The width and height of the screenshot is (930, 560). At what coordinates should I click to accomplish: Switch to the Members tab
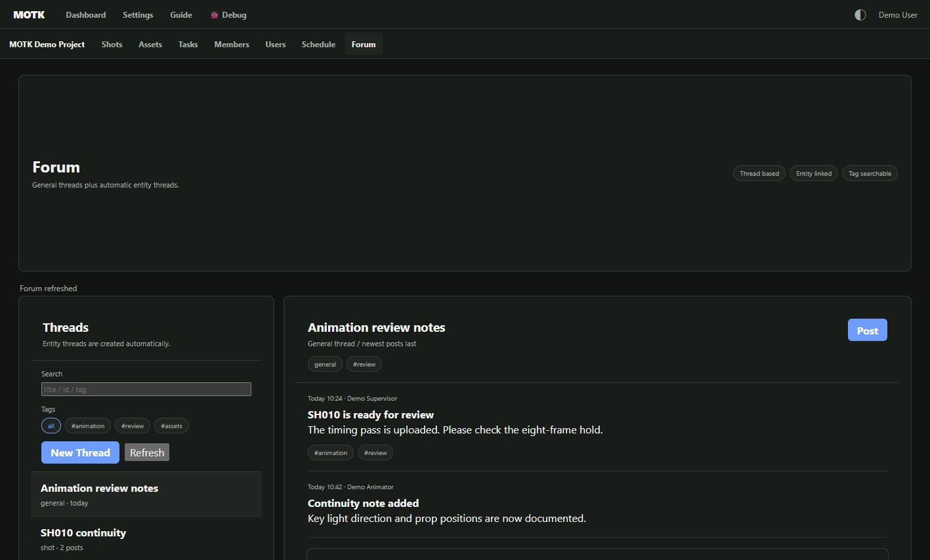pyautogui.click(x=232, y=44)
